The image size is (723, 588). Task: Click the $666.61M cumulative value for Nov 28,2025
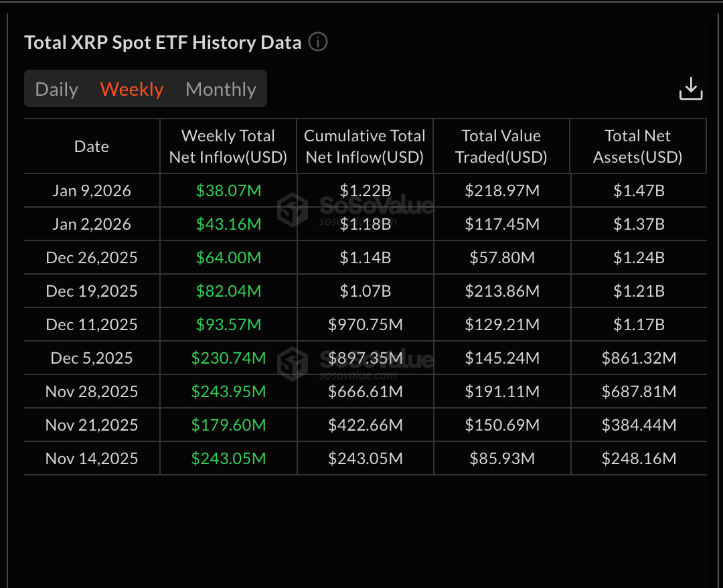[364, 391]
